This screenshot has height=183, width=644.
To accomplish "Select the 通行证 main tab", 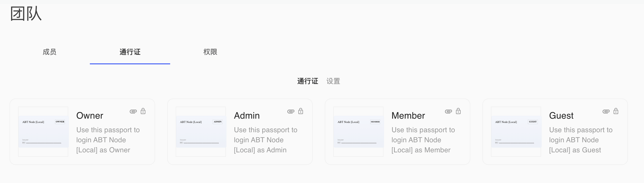I will 130,52.
